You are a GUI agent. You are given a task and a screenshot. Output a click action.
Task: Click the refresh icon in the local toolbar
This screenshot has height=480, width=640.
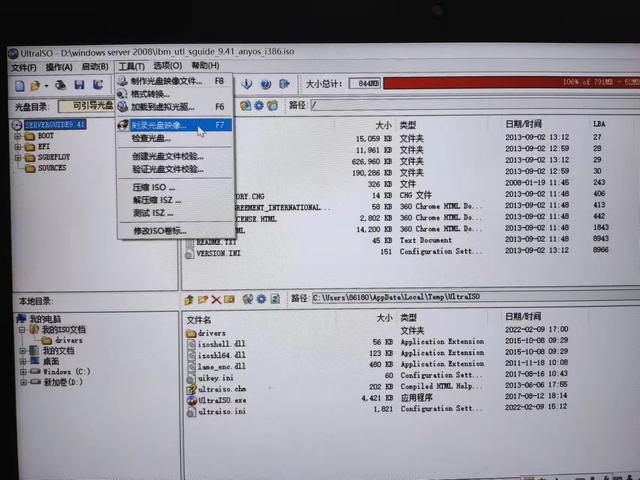[x=275, y=299]
